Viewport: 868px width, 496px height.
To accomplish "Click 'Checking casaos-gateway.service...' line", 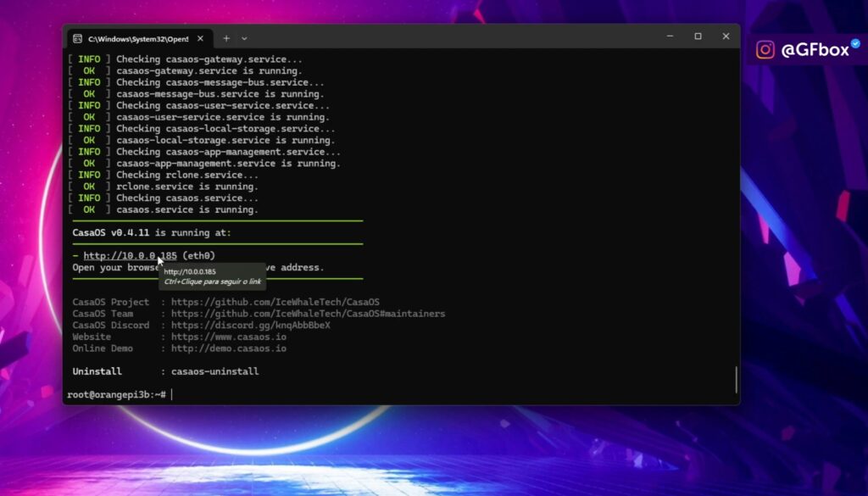I will 209,59.
